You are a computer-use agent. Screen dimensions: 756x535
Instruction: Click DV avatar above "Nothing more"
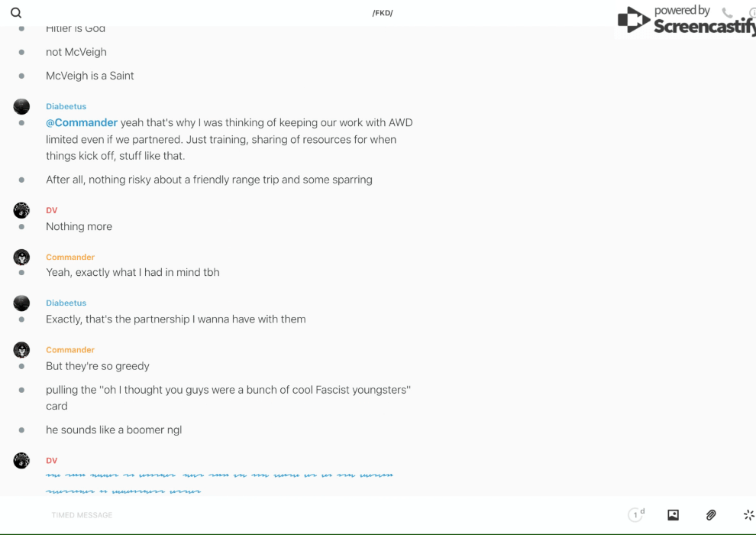21,210
